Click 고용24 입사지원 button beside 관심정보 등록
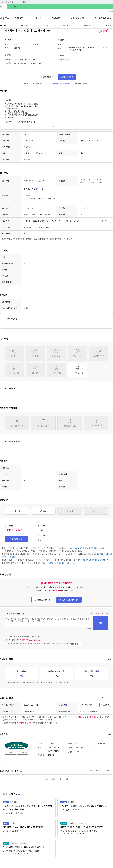This screenshot has width=113, height=868. tap(67, 77)
